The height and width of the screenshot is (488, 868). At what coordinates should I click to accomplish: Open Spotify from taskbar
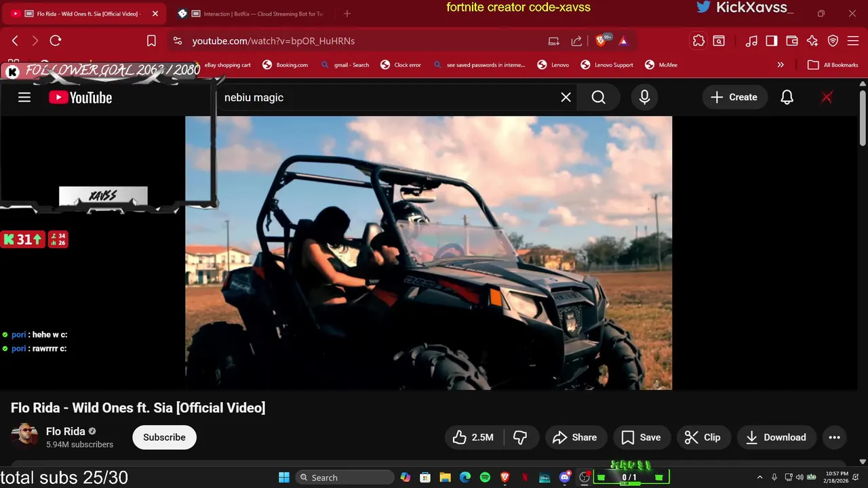click(485, 477)
